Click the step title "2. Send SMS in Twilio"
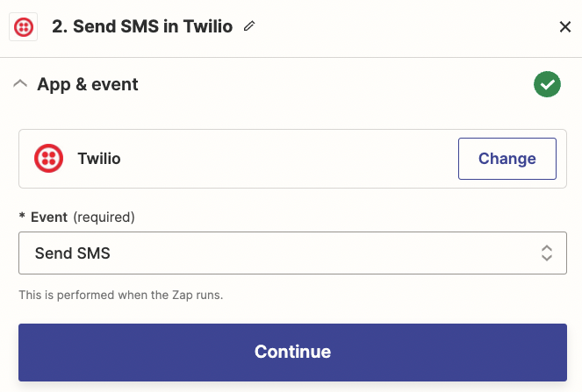Image resolution: width=582 pixels, height=392 pixels. click(142, 27)
